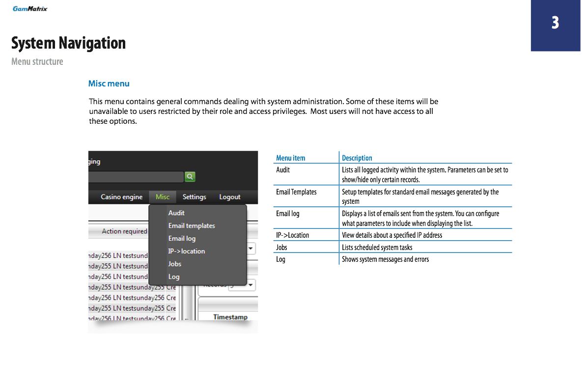The image size is (587, 392).
Task: Open the Casino engine menu
Action: click(x=121, y=197)
